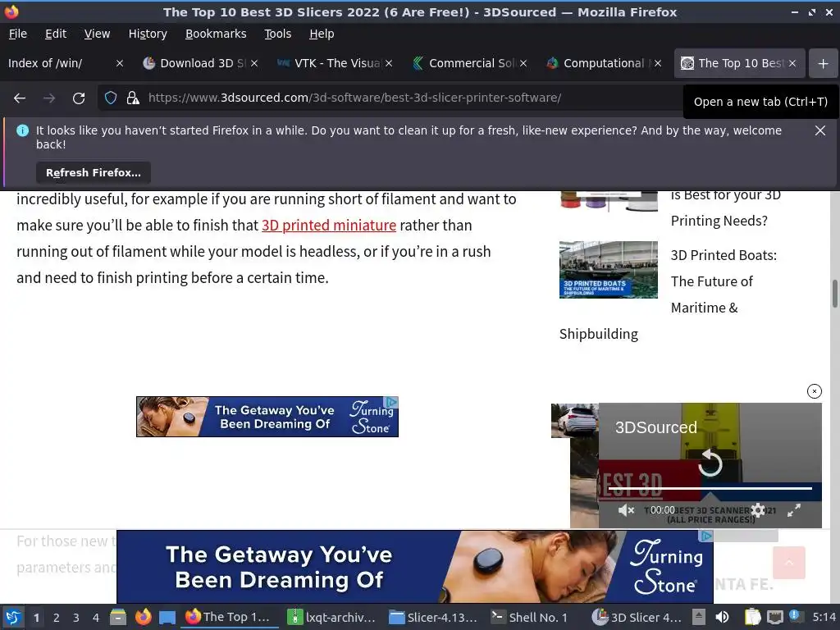Viewport: 840px width, 630px height.
Task: Unmute the floating video player
Action: tap(626, 510)
